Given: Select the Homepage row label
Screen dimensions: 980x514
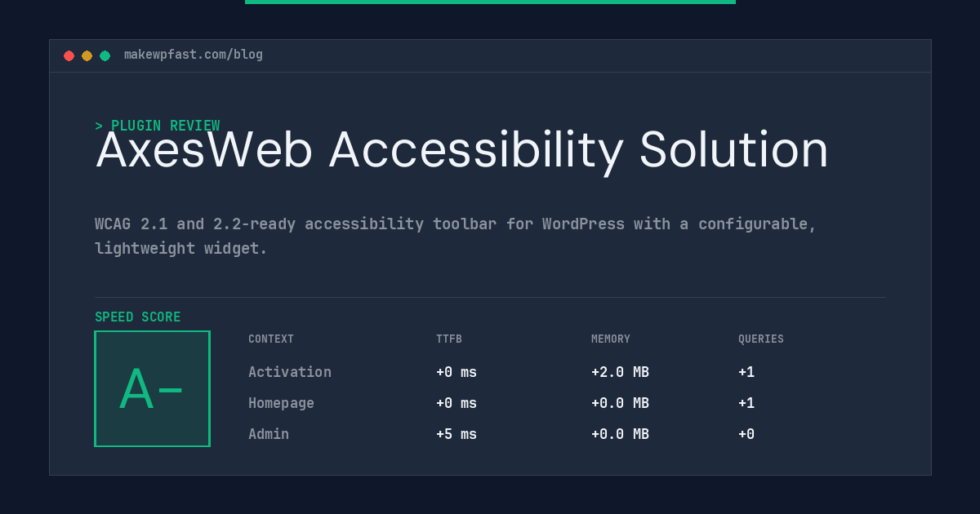Looking at the screenshot, I should click(x=281, y=403).
